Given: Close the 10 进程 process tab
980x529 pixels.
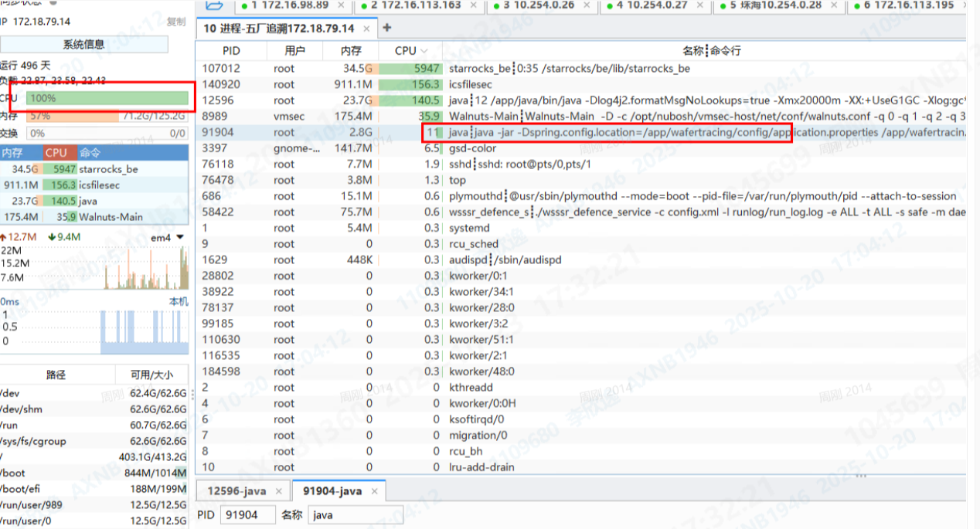Looking at the screenshot, I should click(x=366, y=29).
